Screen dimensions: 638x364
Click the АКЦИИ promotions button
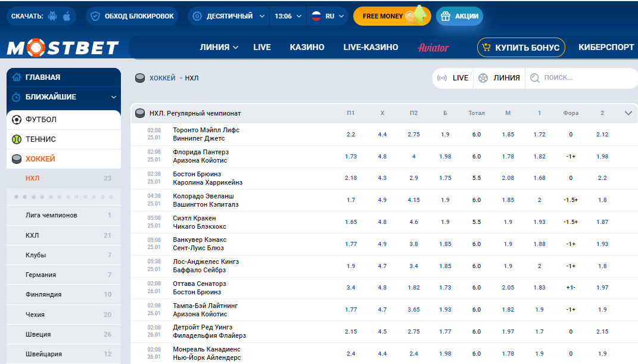(x=460, y=16)
